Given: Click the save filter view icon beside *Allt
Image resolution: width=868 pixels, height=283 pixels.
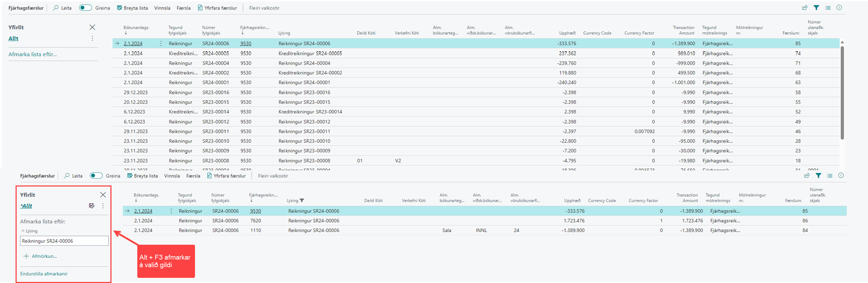Looking at the screenshot, I should coord(92,206).
